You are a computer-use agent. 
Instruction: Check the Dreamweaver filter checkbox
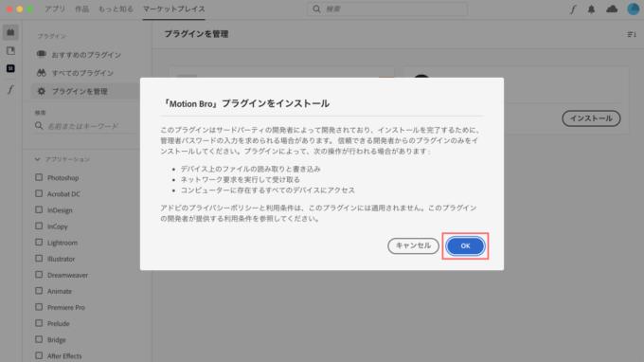[x=39, y=275]
